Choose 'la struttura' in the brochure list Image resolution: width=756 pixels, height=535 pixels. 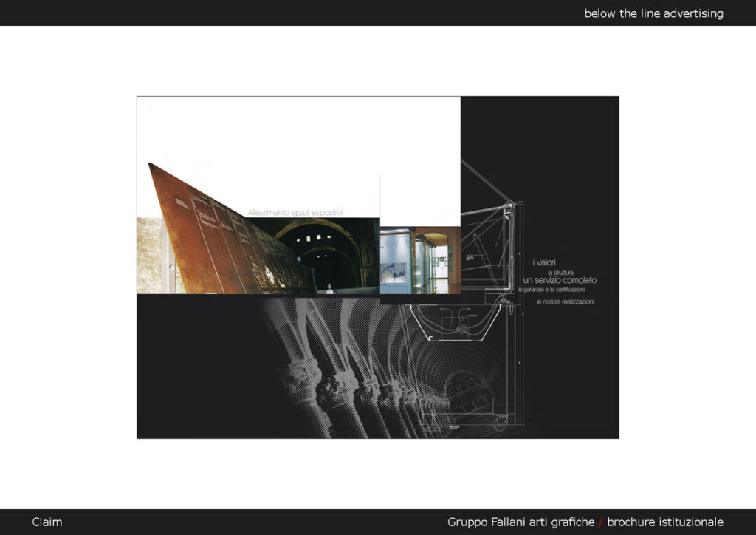[x=560, y=272]
